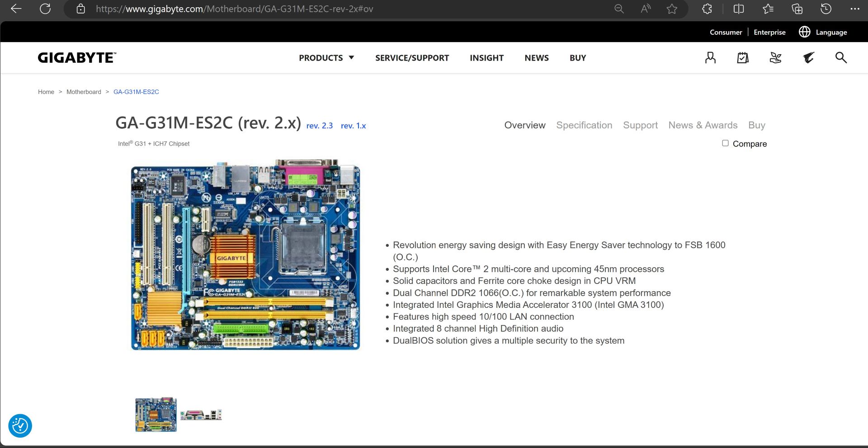Open the browser Settings and more menu
Screen dimensions: 868x448
pos(854,9)
